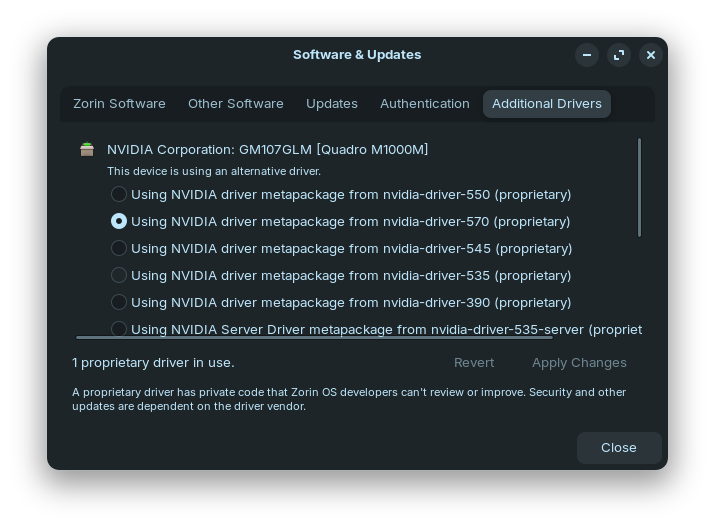Click the horizontal scrollbar under driver list
This screenshot has width=715, height=527.
314,338
